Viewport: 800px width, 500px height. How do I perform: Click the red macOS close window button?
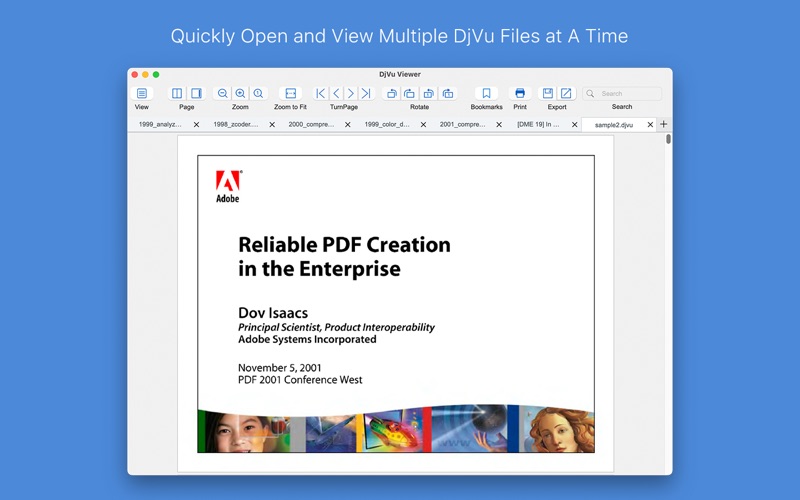(x=135, y=74)
